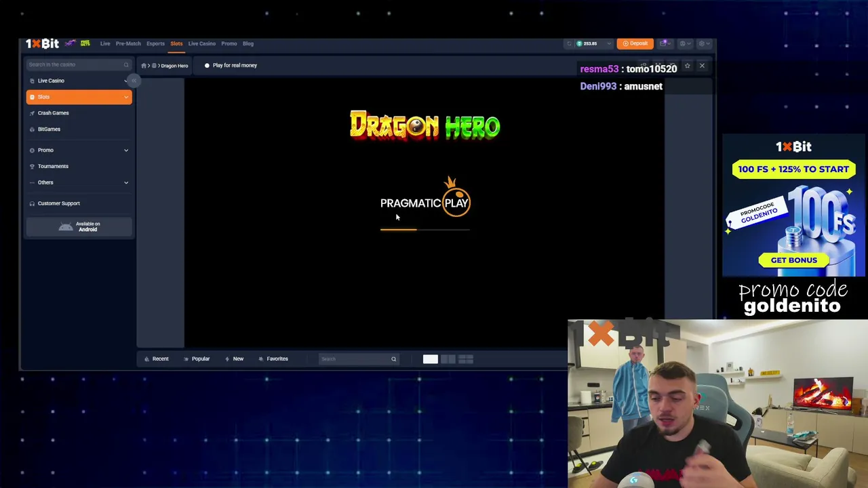Open the Settings gear in the top bar
868x488 pixels.
point(703,43)
